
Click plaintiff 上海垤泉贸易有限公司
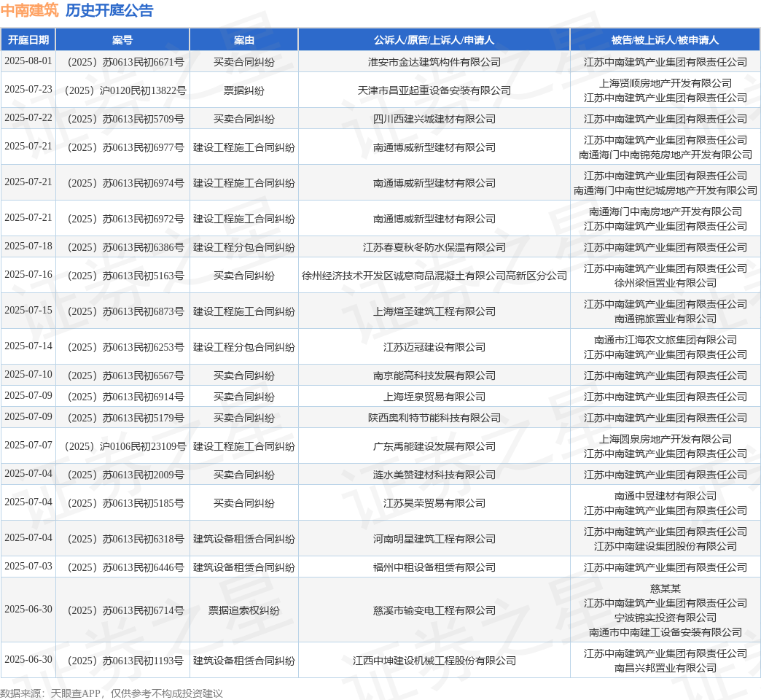point(434,397)
